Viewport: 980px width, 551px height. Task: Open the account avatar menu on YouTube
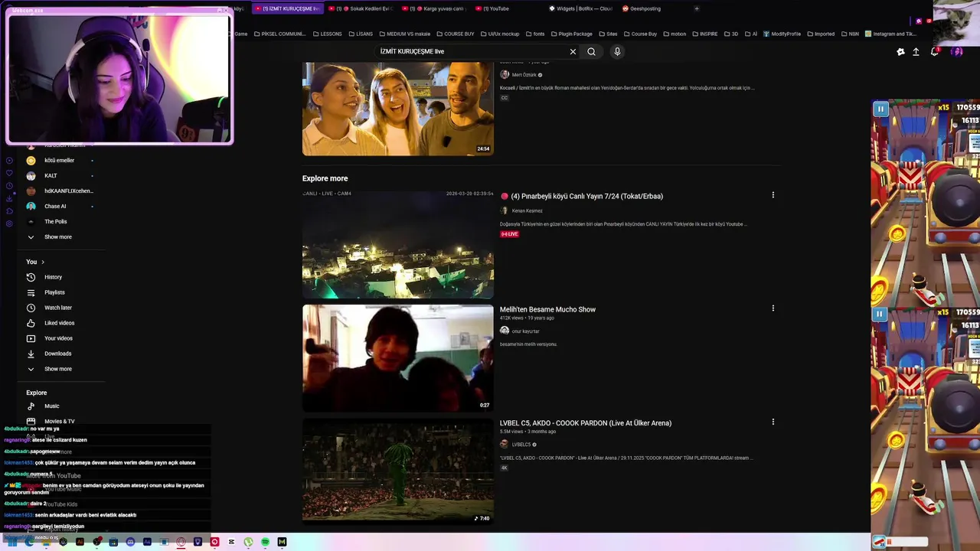tap(956, 51)
